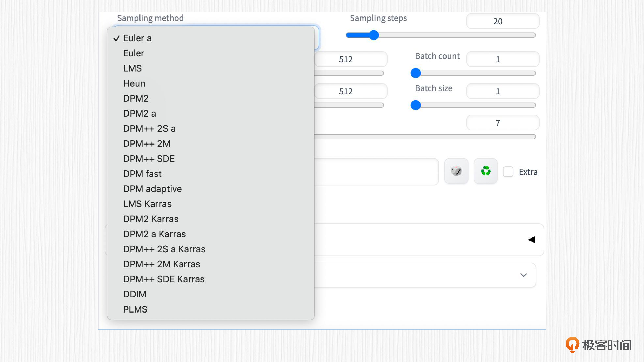Choose Heun sampling method
The width and height of the screenshot is (644, 362).
click(x=134, y=83)
